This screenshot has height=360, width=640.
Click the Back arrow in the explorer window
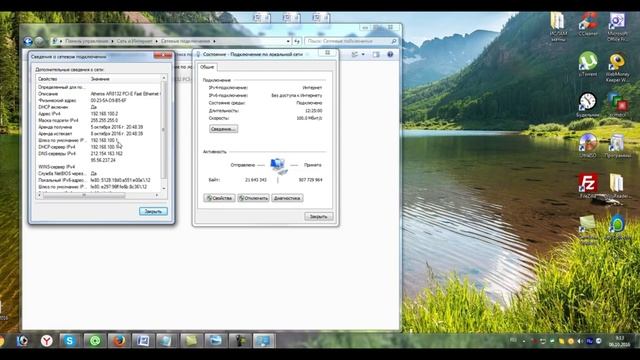tap(28, 41)
